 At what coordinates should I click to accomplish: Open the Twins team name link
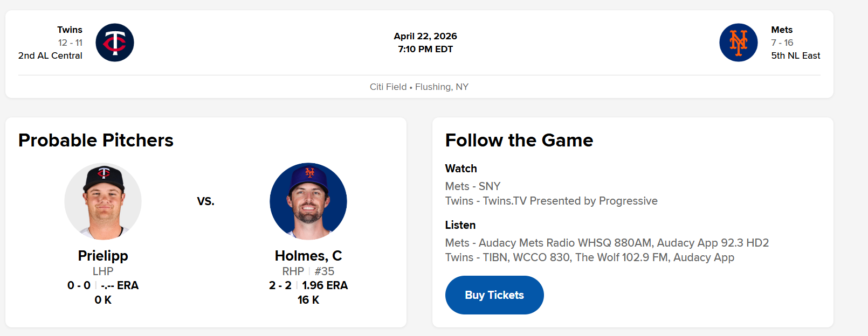tap(70, 30)
